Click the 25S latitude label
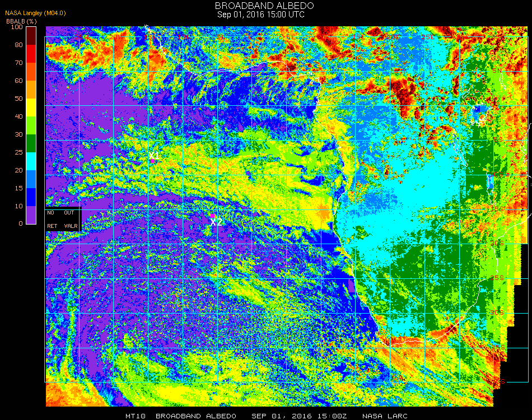Screen dimensions: 532x420 [497, 278]
